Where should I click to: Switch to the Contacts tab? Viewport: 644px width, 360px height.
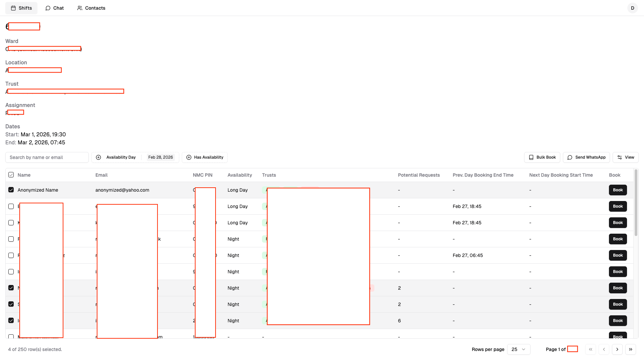[91, 8]
